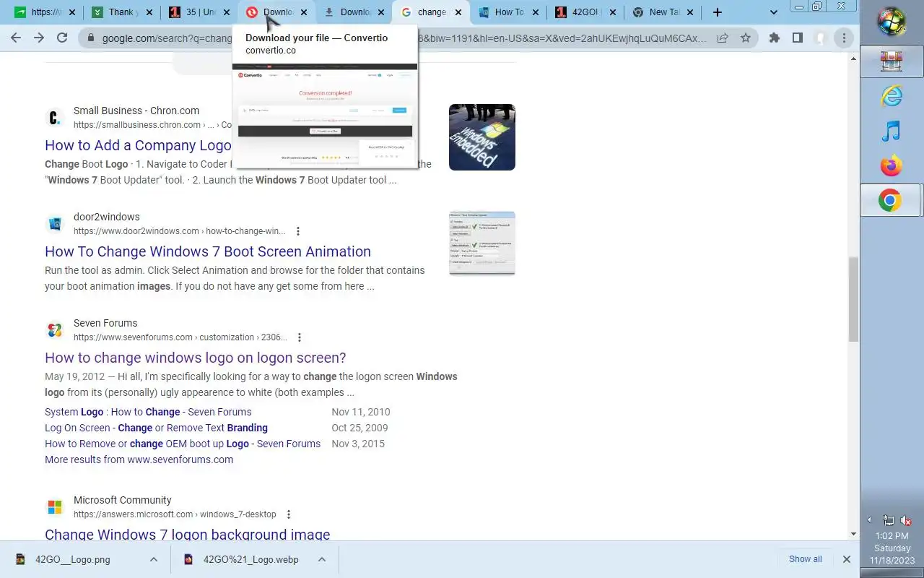
Task: Switch to the 'How To' tab
Action: point(507,12)
